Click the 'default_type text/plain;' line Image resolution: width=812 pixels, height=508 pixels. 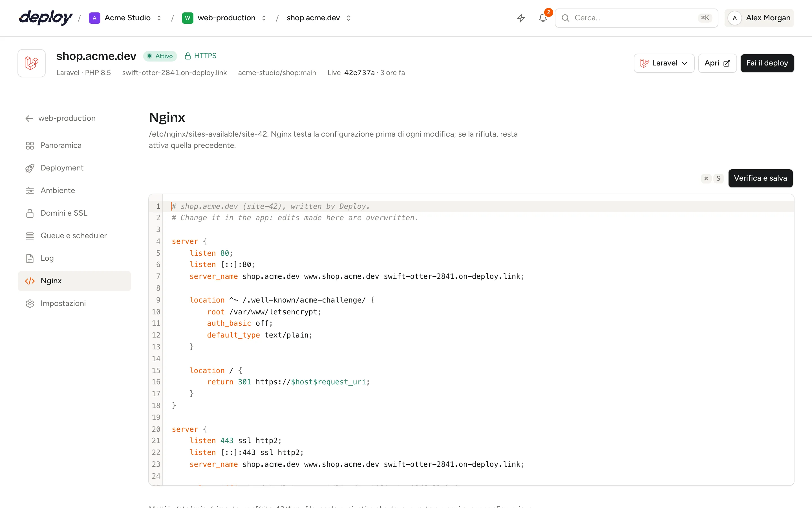259,335
